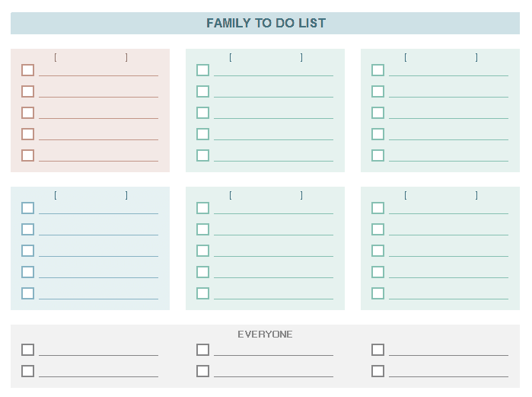Check the fifth checkbox in bottom-middle green panel
Screen dimensions: 532x397
[203, 293]
